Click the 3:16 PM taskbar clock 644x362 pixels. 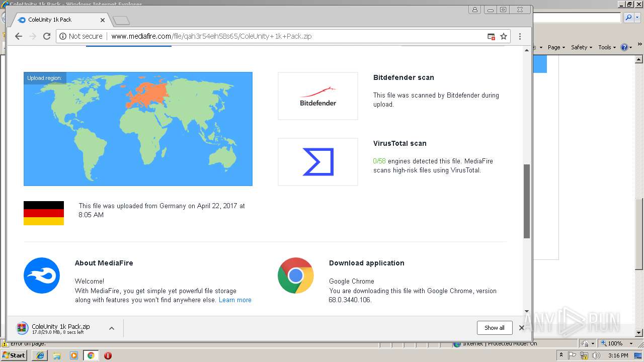(x=618, y=355)
